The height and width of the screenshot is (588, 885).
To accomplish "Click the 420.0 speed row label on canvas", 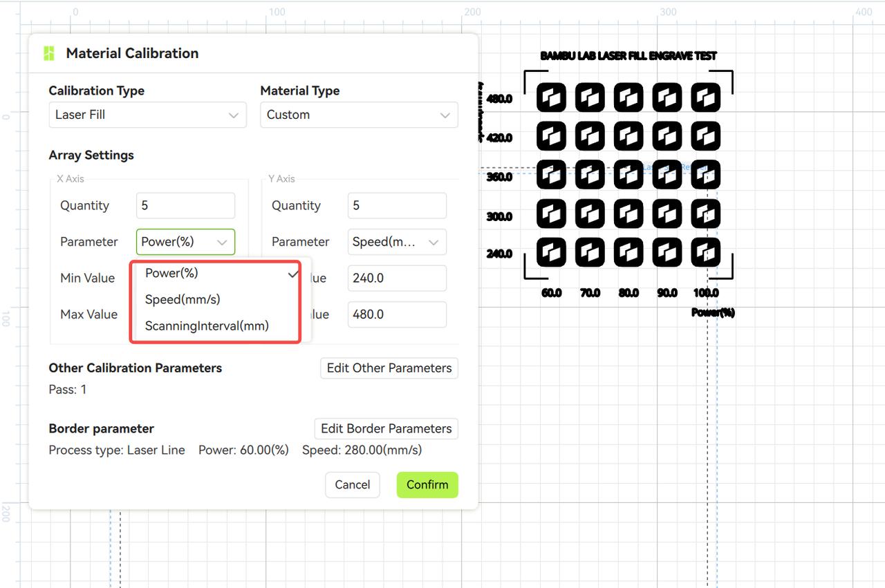I will [499, 137].
